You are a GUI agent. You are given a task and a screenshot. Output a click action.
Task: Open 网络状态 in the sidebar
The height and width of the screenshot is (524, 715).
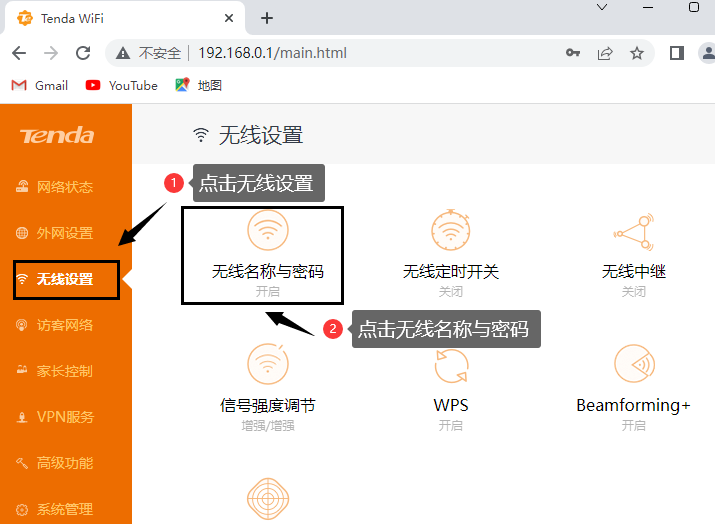[x=55, y=187]
